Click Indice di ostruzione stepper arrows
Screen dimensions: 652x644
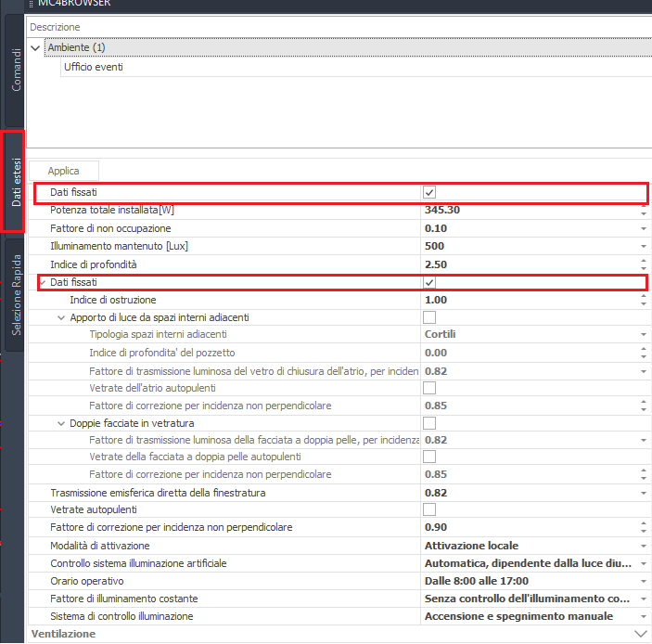(x=644, y=300)
